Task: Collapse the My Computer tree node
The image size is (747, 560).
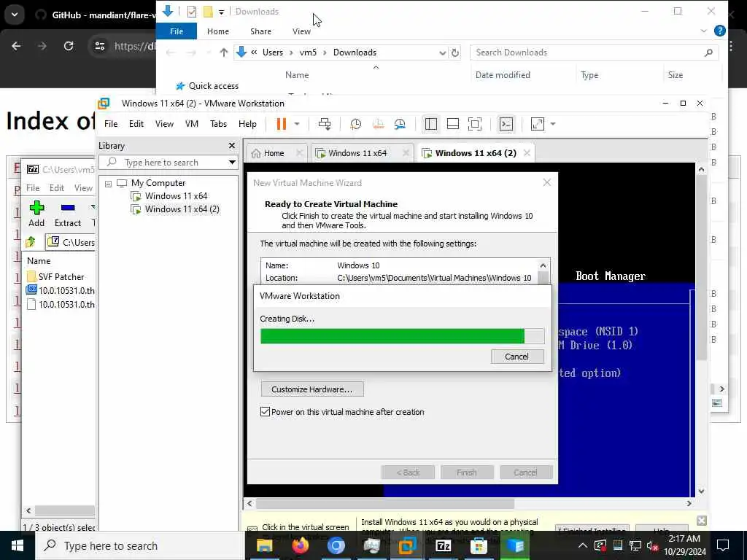Action: (x=108, y=183)
